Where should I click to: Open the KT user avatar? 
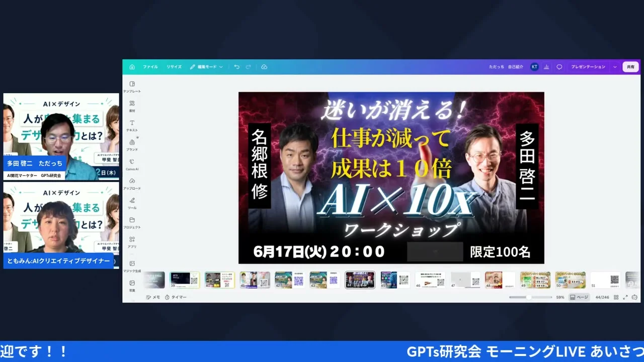[534, 67]
